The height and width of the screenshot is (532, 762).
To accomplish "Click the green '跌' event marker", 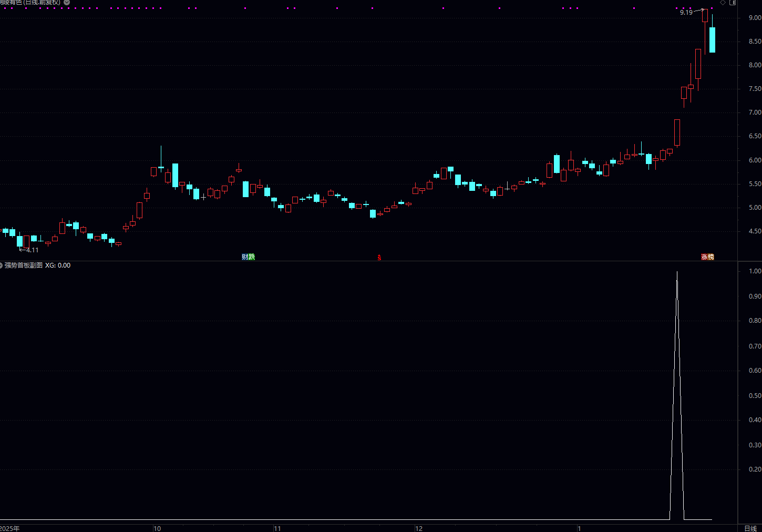I will (x=252, y=257).
